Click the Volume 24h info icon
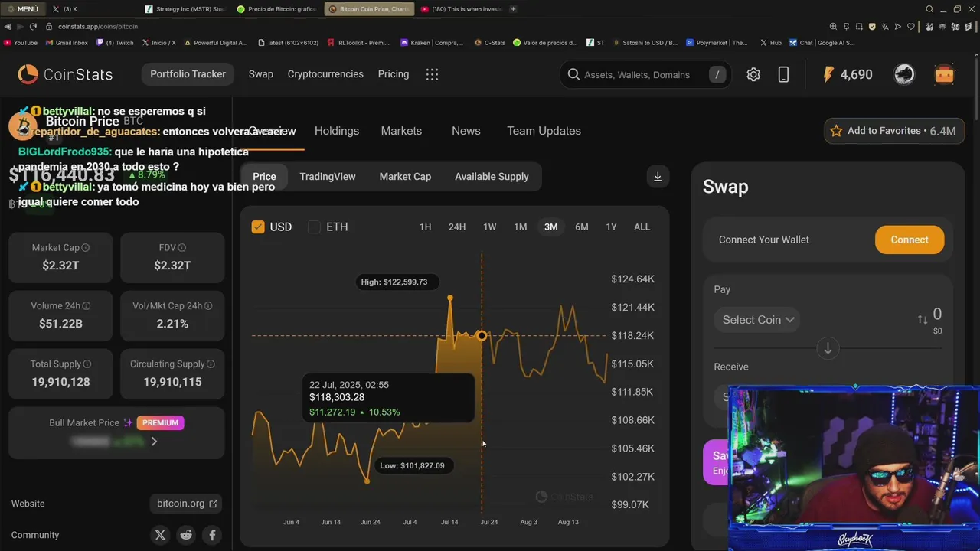 pyautogui.click(x=87, y=306)
